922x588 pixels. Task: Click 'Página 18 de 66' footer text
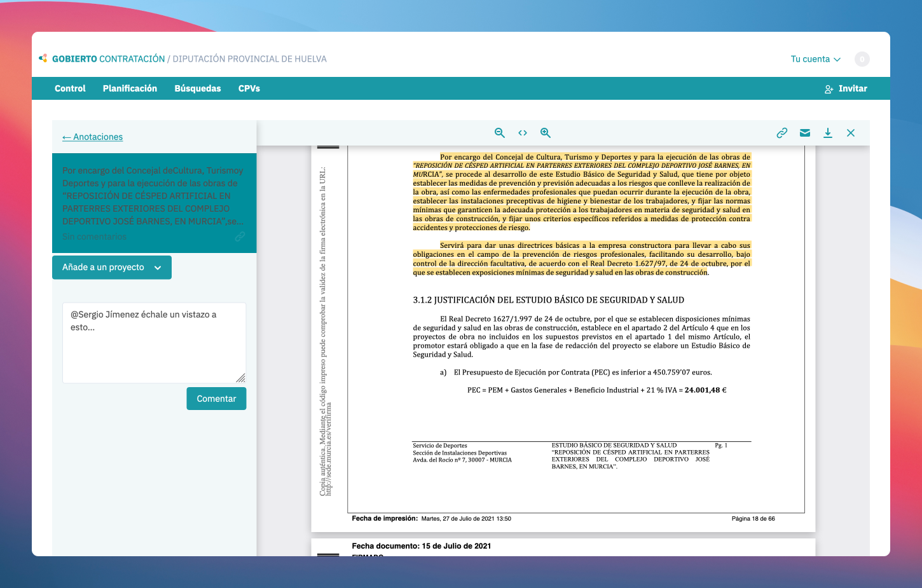point(753,519)
